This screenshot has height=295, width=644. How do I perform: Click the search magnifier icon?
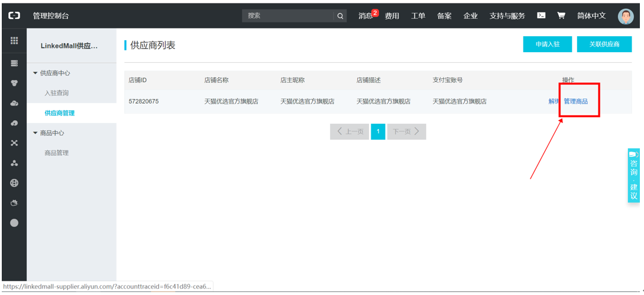340,16
